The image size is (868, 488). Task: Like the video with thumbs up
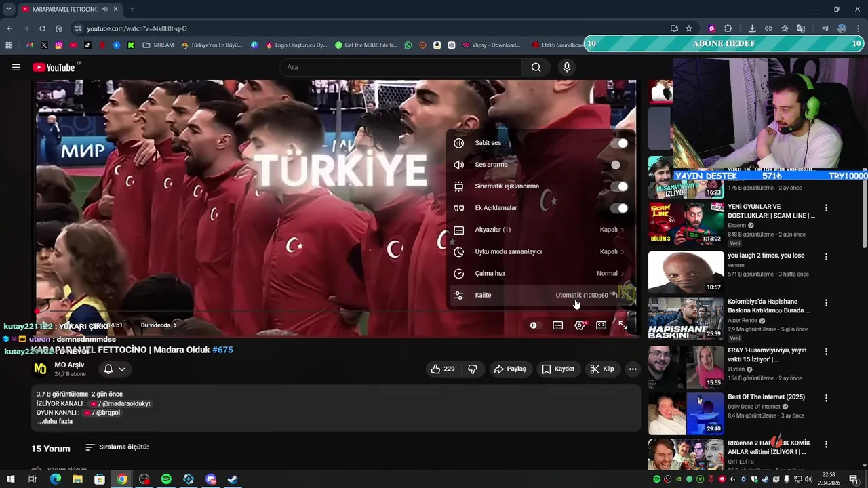coord(443,369)
